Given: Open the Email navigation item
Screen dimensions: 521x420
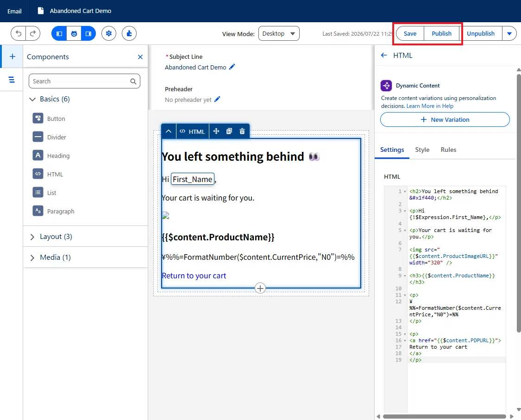Looking at the screenshot, I should click(14, 11).
